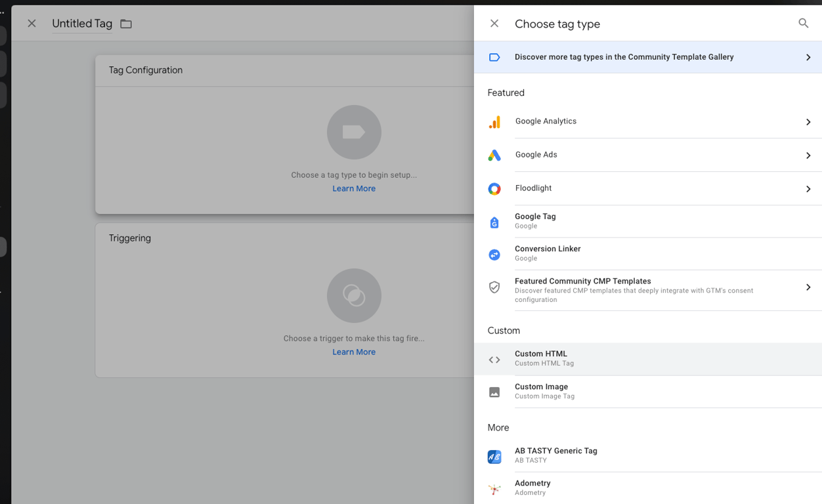Click the Custom HTML code brackets icon
Screen dimensions: 822x504
pos(494,360)
